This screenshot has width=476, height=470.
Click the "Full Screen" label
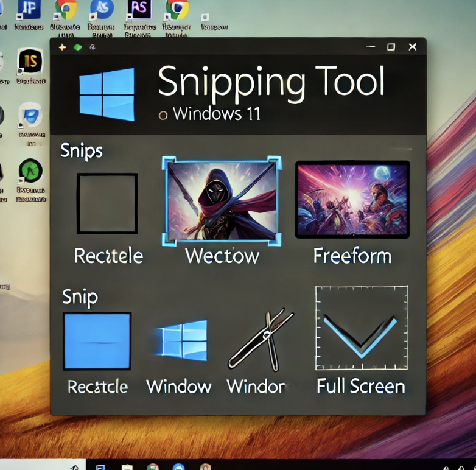pos(361,387)
